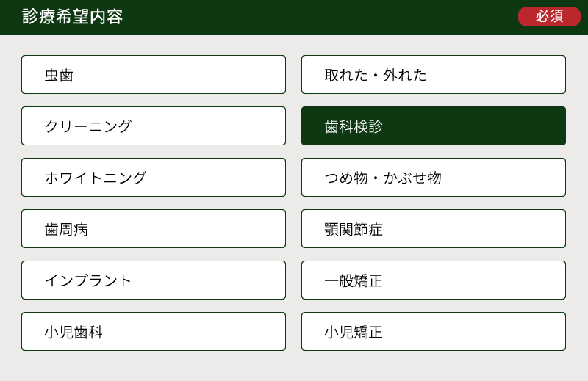Select 小児歯科 treatment choice
The height and width of the screenshot is (381, 588).
pyautogui.click(x=153, y=332)
